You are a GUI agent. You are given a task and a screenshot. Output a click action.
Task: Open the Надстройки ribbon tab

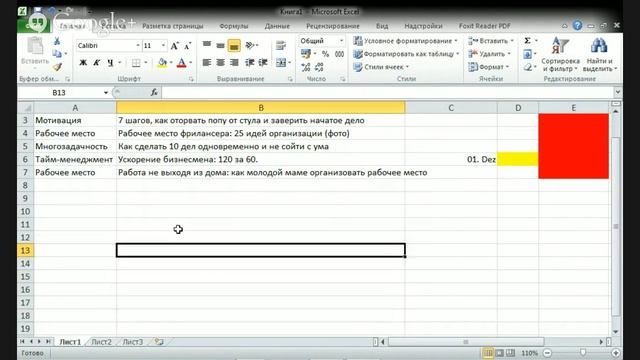423,26
